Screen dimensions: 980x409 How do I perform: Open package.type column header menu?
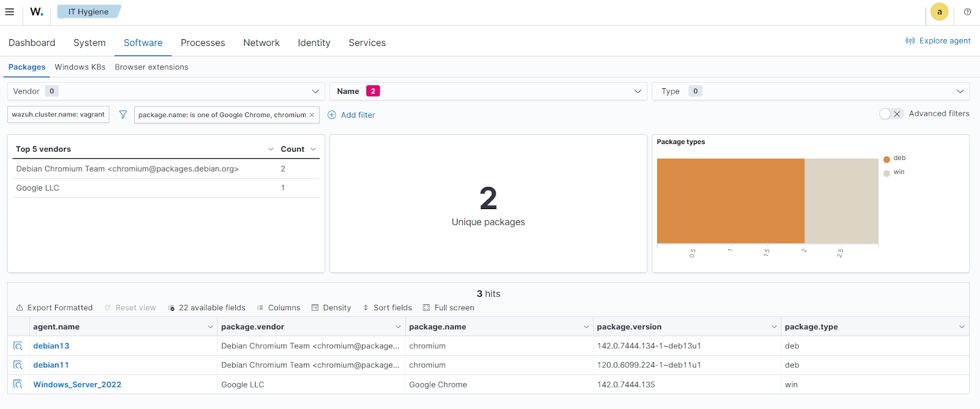(962, 327)
